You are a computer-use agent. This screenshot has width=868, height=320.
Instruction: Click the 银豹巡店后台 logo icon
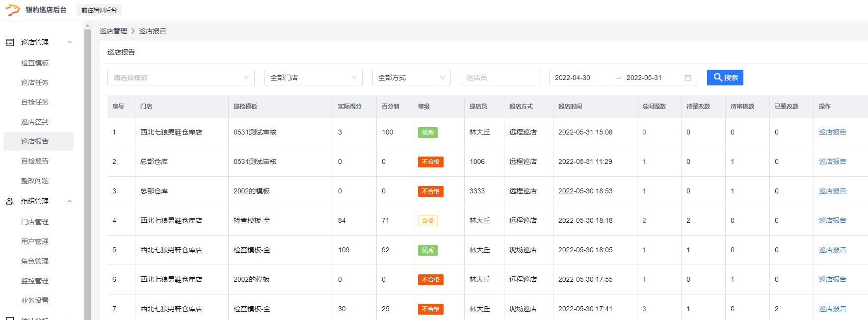pyautogui.click(x=12, y=10)
